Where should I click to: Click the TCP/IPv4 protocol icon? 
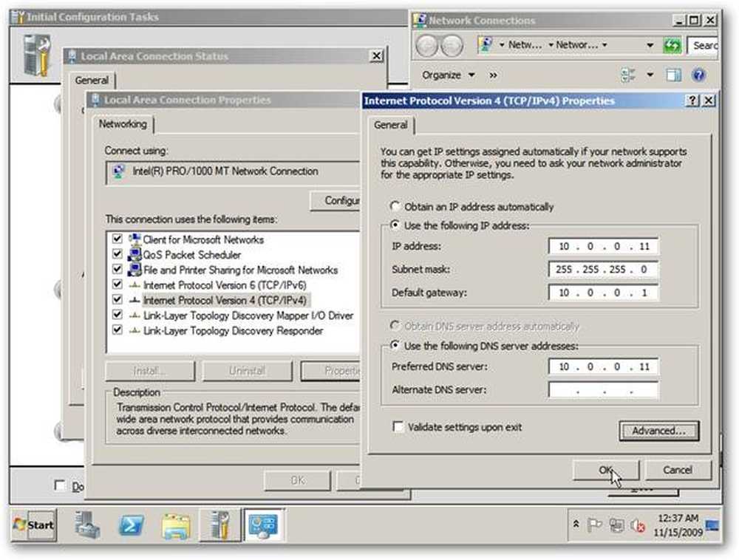tap(134, 300)
